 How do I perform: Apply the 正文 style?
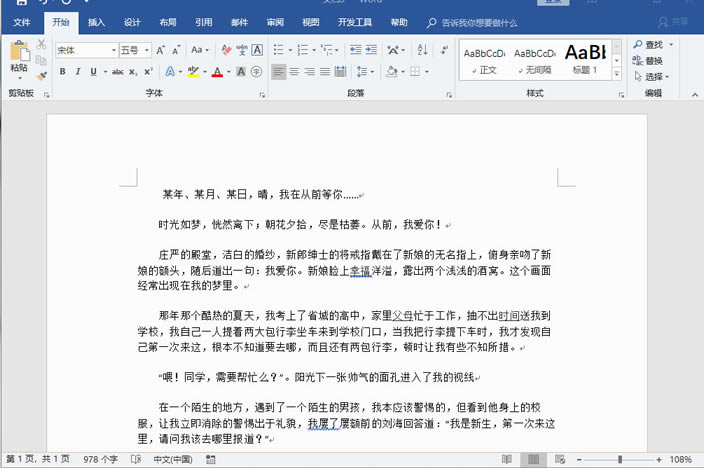coord(484,60)
